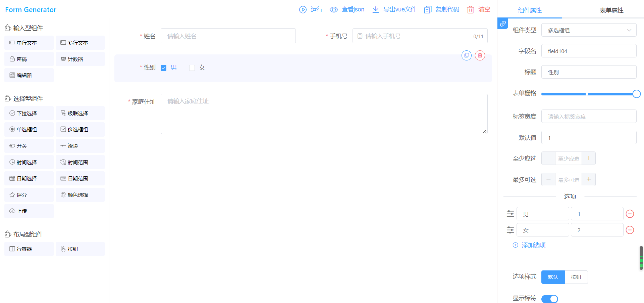Add a 计数器 component
The width and height of the screenshot is (644, 303).
tap(80, 59)
